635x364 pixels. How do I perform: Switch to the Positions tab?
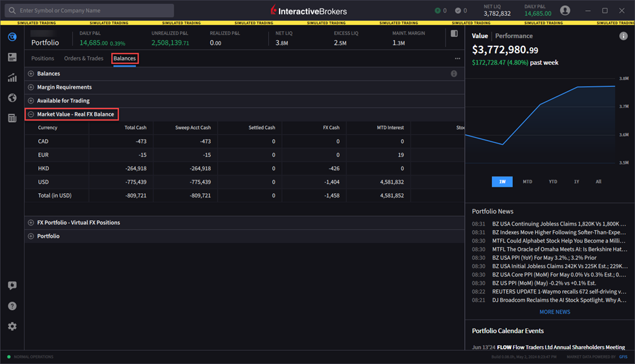(x=43, y=58)
